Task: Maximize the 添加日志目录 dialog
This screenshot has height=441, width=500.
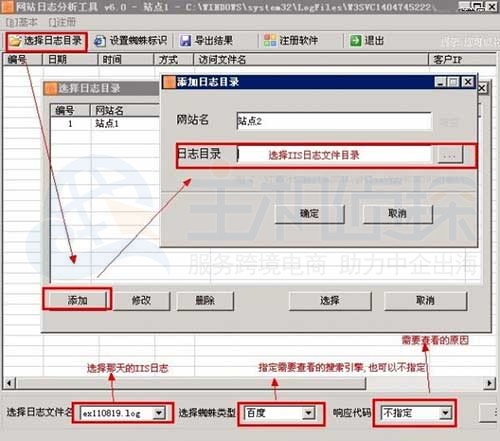Action: [454, 82]
